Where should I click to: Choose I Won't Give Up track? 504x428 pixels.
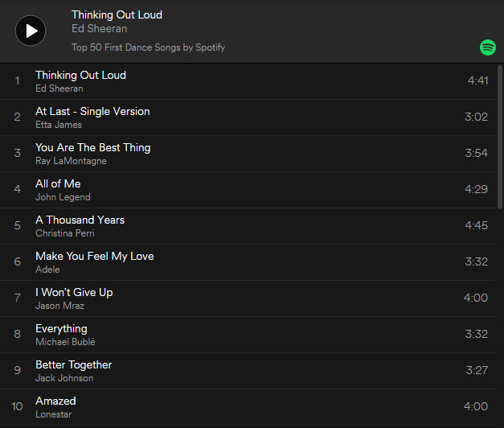tap(74, 292)
